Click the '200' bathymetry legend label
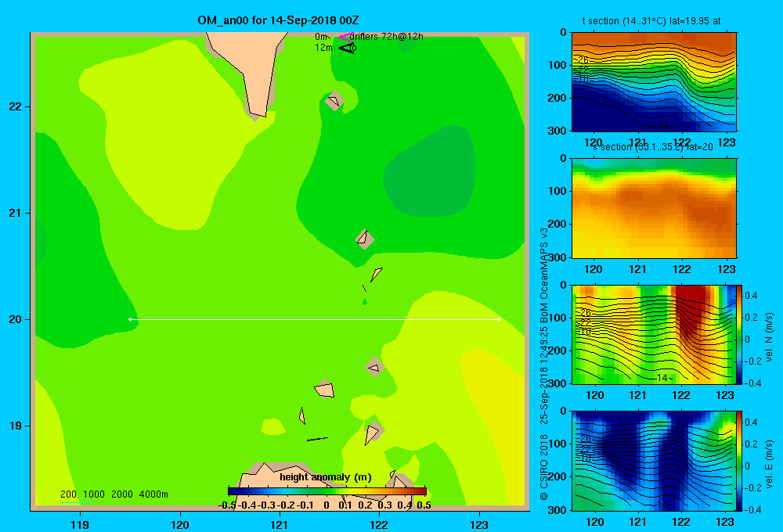Screen dimensions: 783x532 point(68,494)
